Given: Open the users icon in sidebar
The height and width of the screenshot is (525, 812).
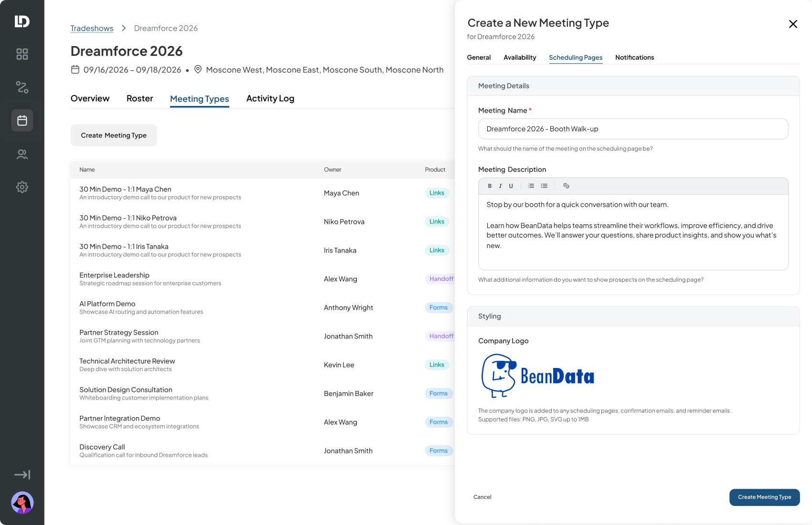Looking at the screenshot, I should click(x=22, y=154).
